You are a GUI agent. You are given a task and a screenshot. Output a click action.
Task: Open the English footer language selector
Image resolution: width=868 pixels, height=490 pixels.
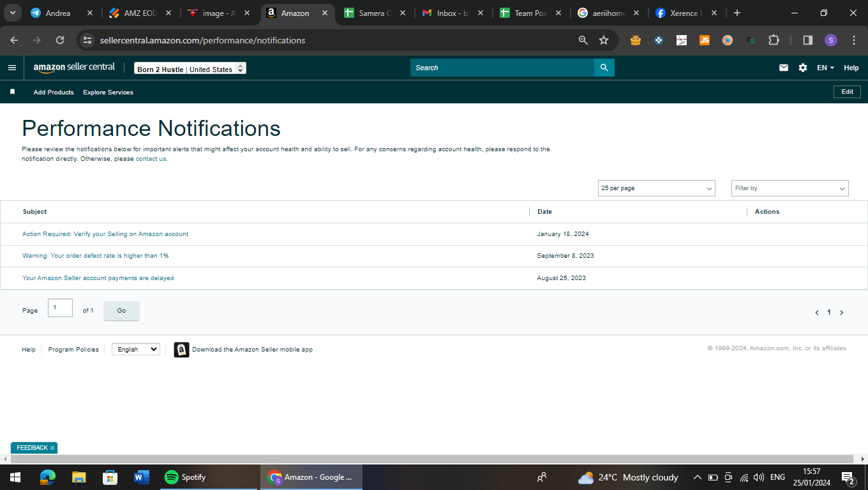(136, 350)
